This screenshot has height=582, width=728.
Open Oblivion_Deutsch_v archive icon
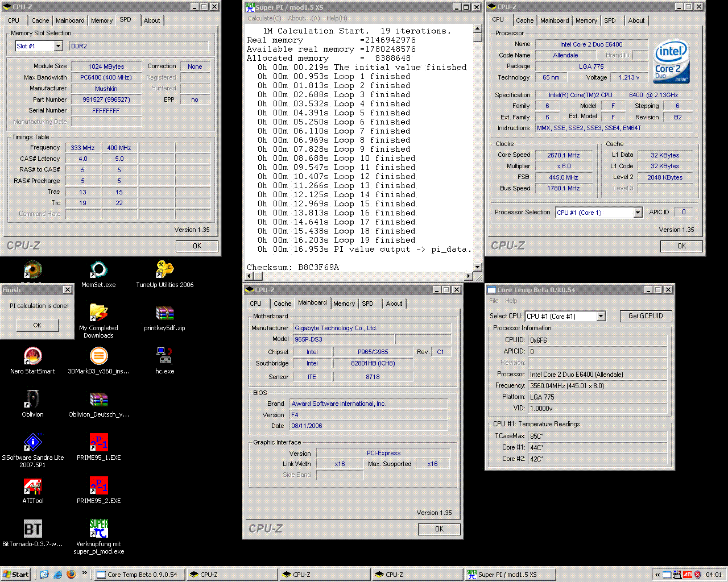(x=98, y=404)
